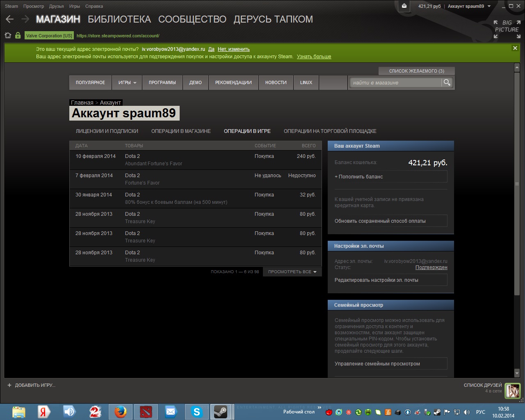Open the НОВОСТИ store tab
The height and width of the screenshot is (420, 525).
coord(276,82)
